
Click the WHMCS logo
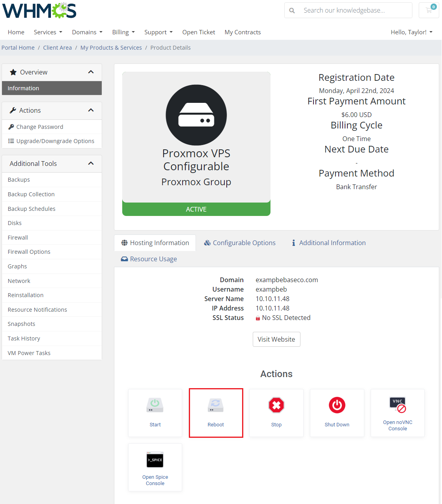[x=39, y=11]
